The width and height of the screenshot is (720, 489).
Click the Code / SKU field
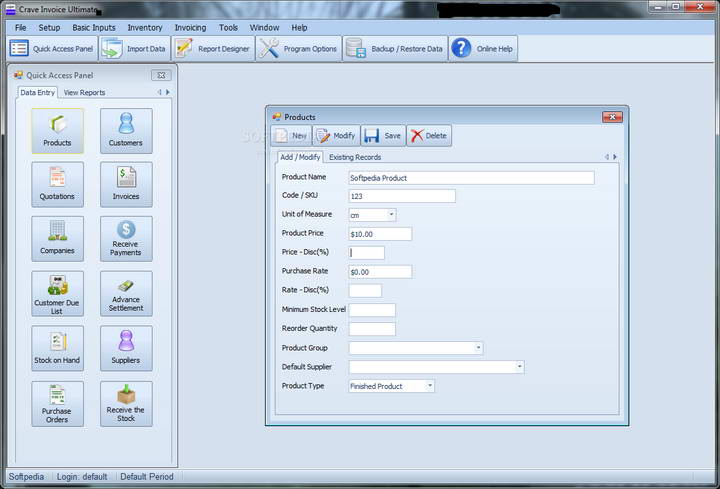(402, 196)
